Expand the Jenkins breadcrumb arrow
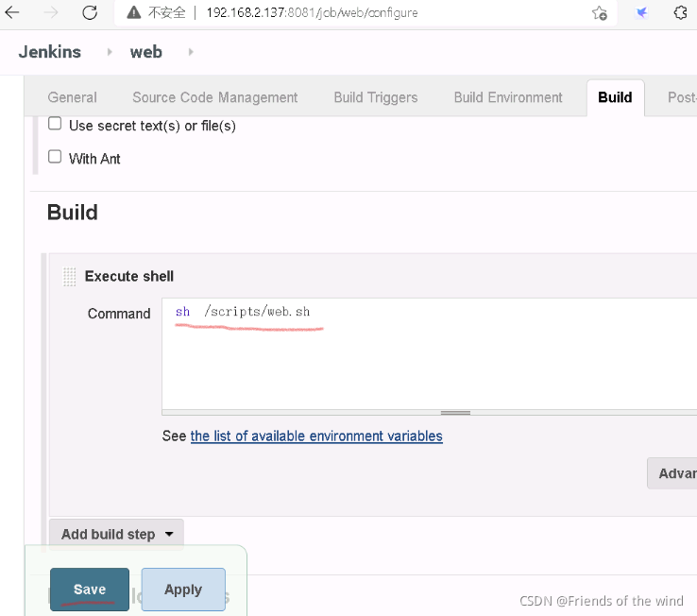 pos(110,52)
